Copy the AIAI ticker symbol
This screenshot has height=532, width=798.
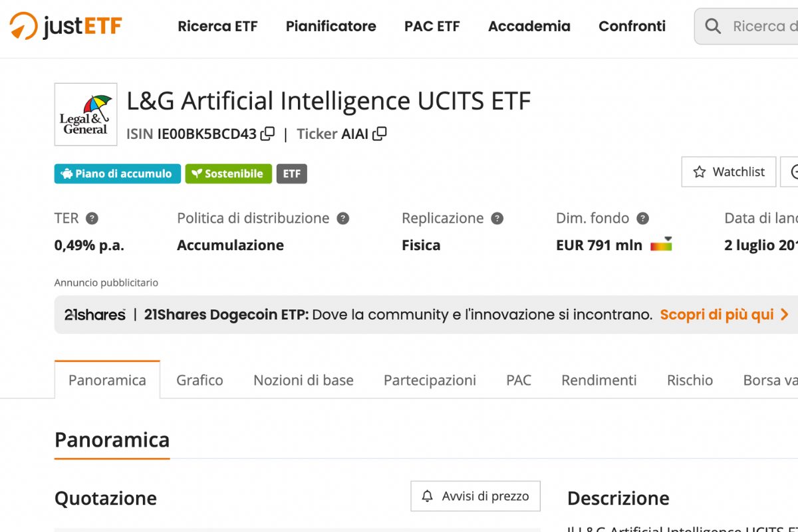pos(380,134)
